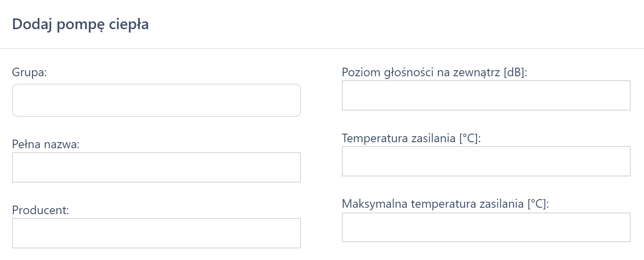Click the "Temperatura zasilania [°C]:" label
This screenshot has width=644, height=260.
point(411,138)
